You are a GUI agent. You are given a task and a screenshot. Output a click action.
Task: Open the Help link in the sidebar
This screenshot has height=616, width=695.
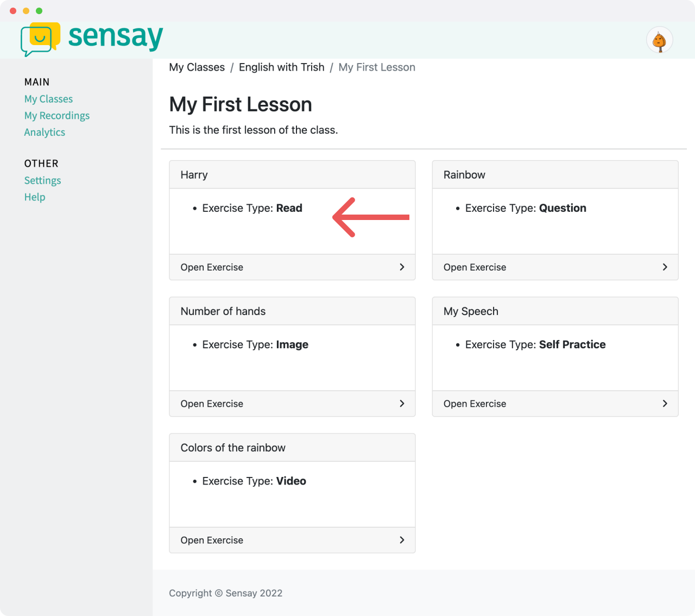pyautogui.click(x=35, y=197)
